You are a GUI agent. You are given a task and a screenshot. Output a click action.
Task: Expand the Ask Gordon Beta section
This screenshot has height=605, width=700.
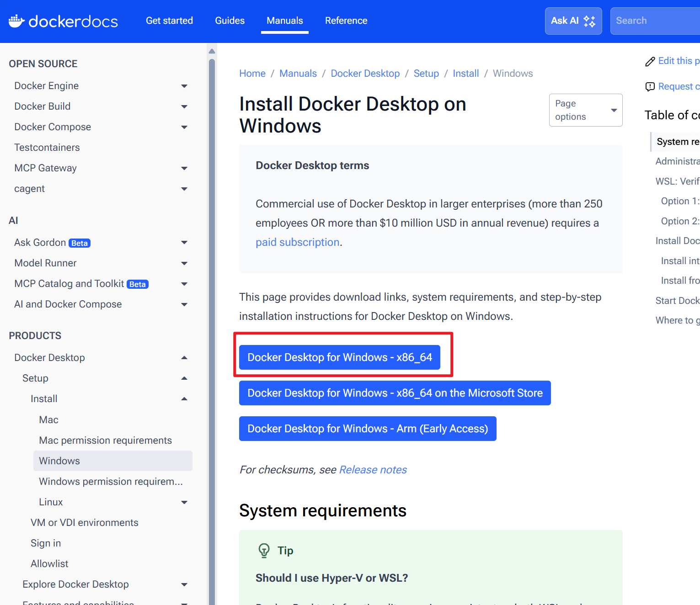[x=185, y=243]
